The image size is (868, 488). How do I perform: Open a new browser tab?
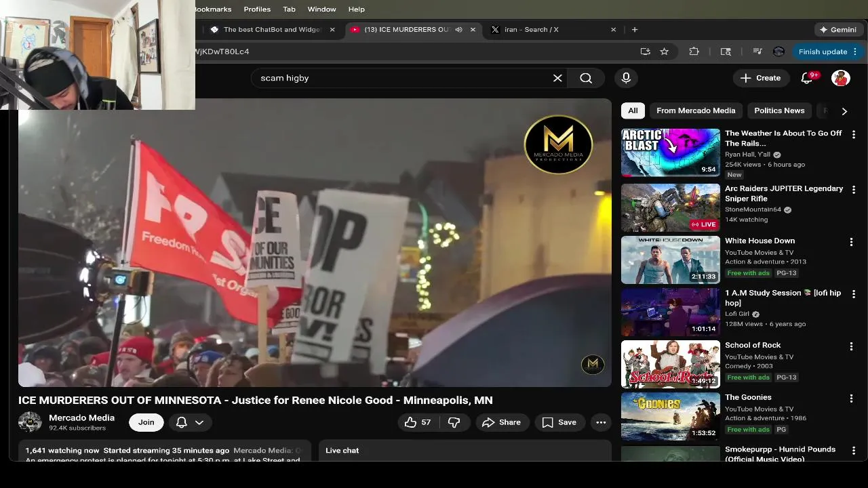(635, 30)
